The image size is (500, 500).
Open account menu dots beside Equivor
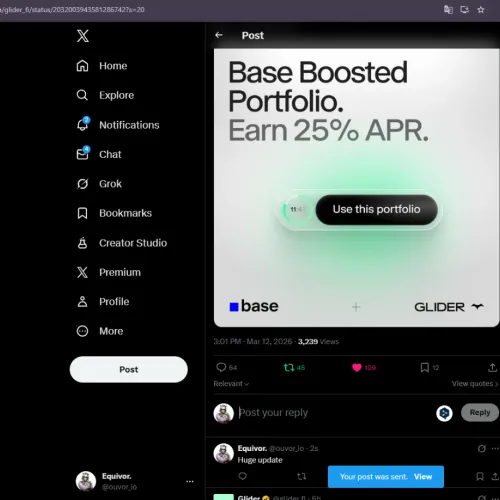click(x=190, y=481)
